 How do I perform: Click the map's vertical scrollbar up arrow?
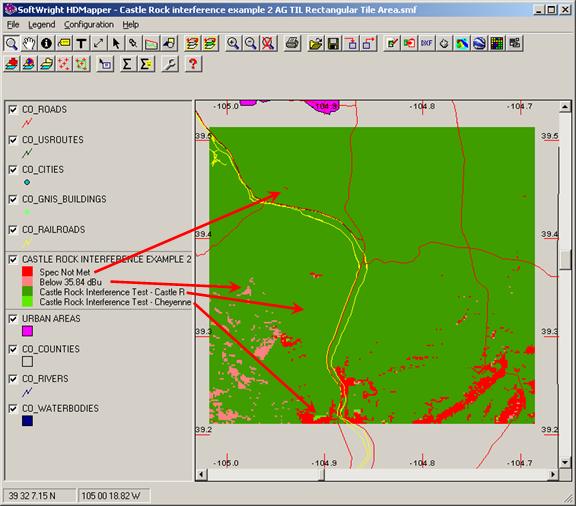(x=565, y=107)
